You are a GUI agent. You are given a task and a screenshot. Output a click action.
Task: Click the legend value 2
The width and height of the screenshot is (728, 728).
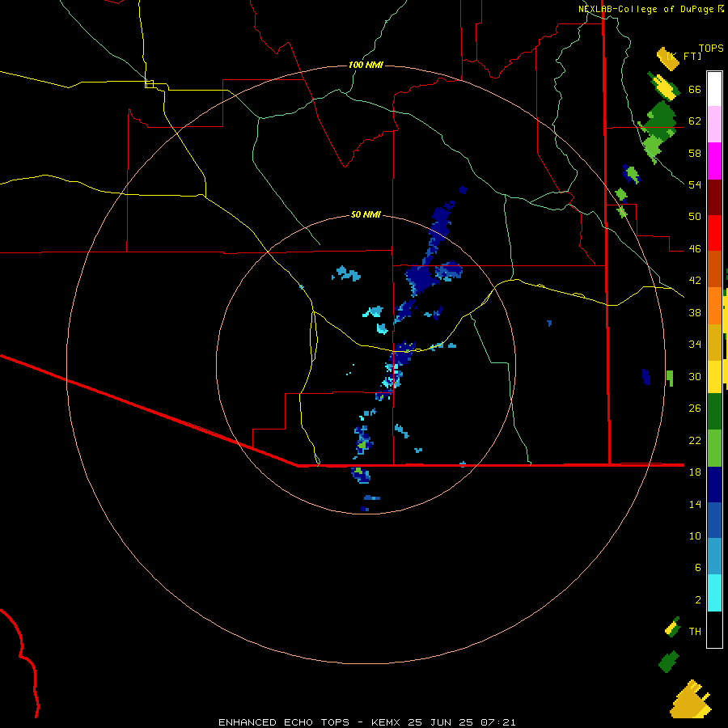tap(697, 600)
